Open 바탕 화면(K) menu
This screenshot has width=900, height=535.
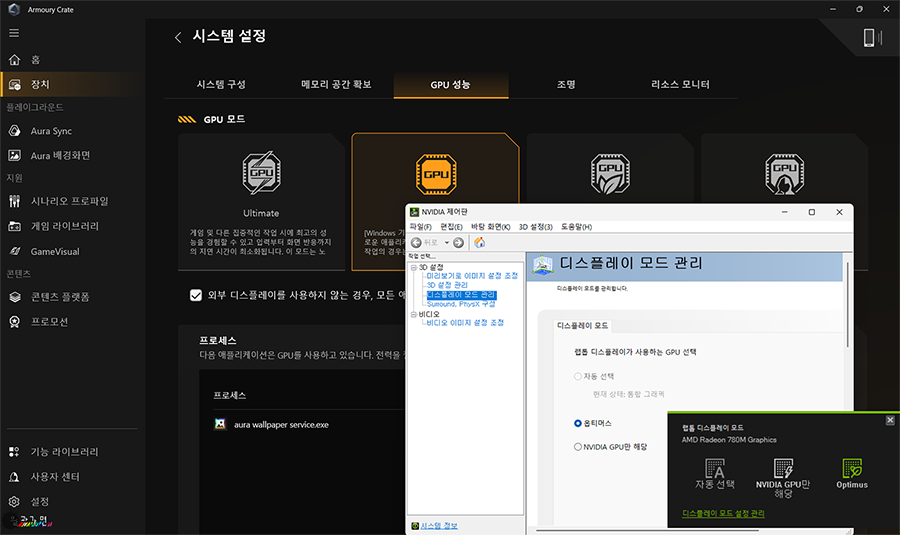pos(490,227)
